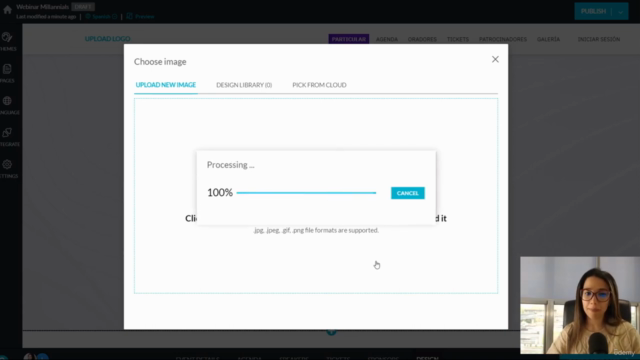640x360 pixels.
Task: Select the Agenda menu item
Action: 387,39
